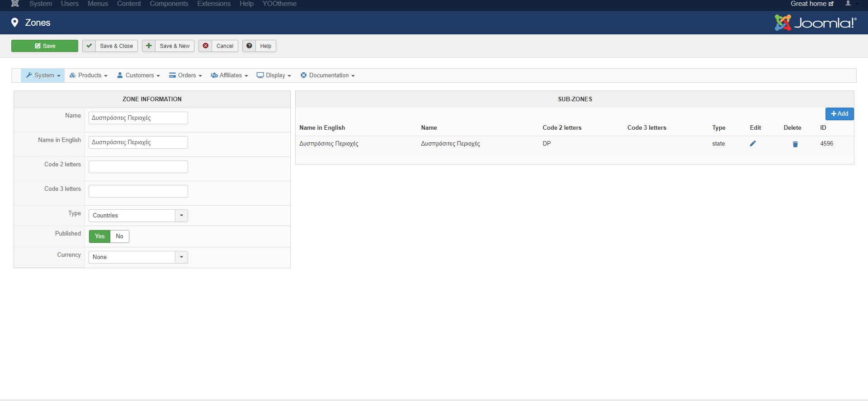
Task: Click the 'Zones' page title
Action: pyautogui.click(x=38, y=23)
